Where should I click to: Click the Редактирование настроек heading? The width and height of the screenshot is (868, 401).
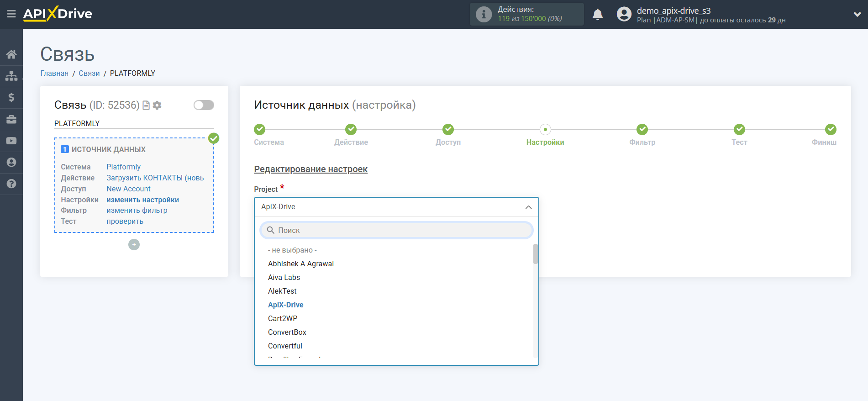(310, 169)
